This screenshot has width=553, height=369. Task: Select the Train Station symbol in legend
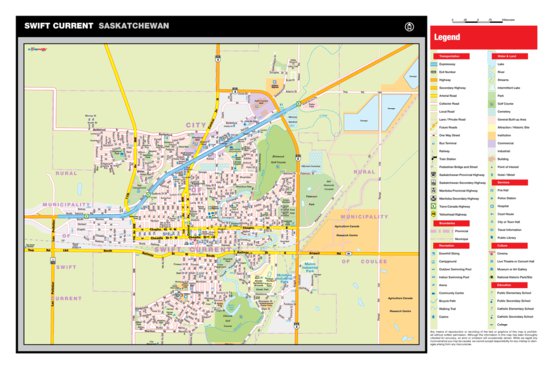pos(433,159)
